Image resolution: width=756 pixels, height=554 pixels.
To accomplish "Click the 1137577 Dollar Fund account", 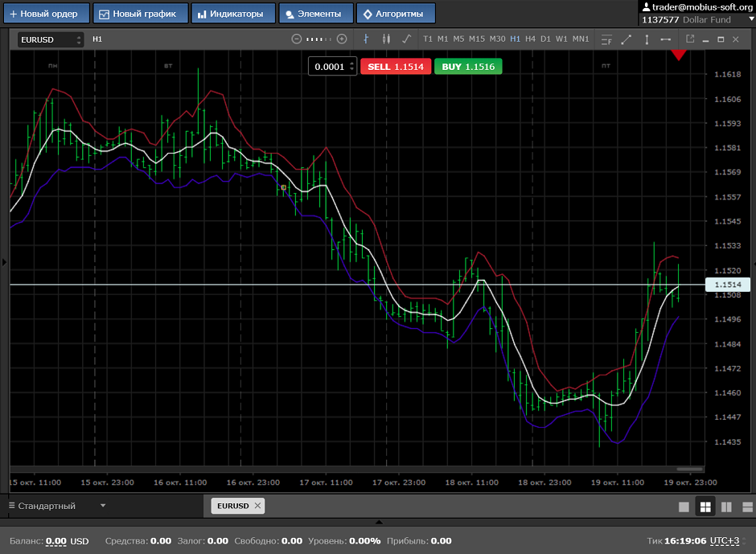I will (x=686, y=20).
